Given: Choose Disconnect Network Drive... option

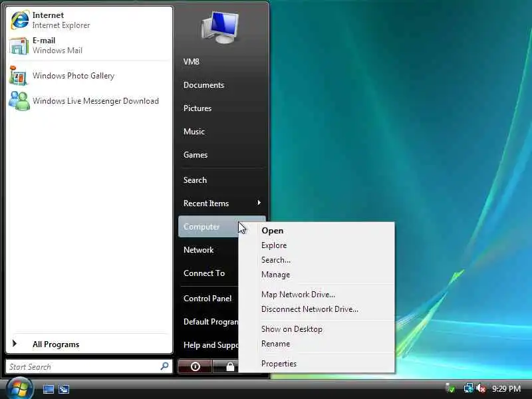Looking at the screenshot, I should tap(317, 309).
